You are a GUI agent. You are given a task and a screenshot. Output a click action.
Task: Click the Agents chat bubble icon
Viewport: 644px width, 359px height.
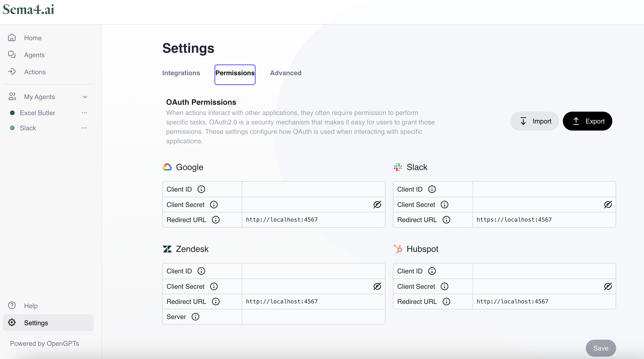pos(12,54)
